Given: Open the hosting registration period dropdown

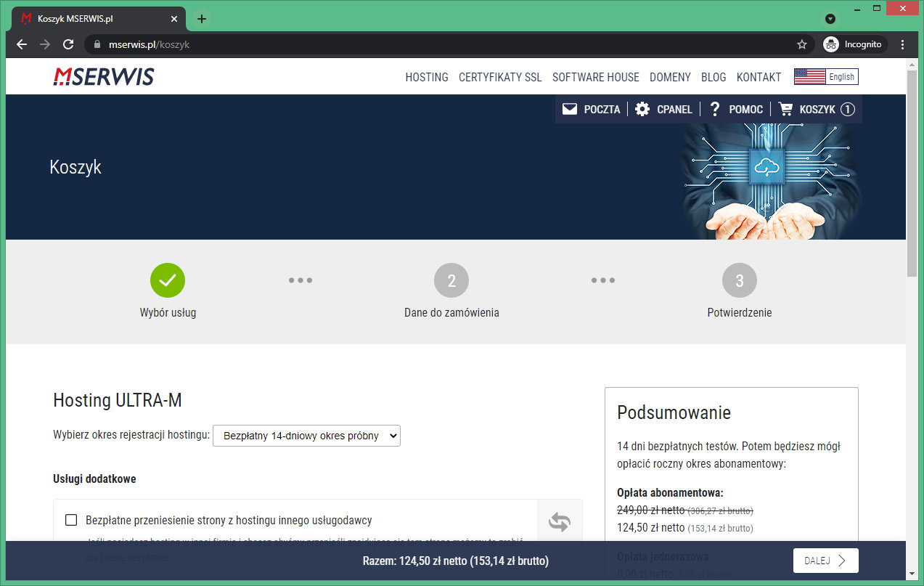Looking at the screenshot, I should tap(306, 436).
